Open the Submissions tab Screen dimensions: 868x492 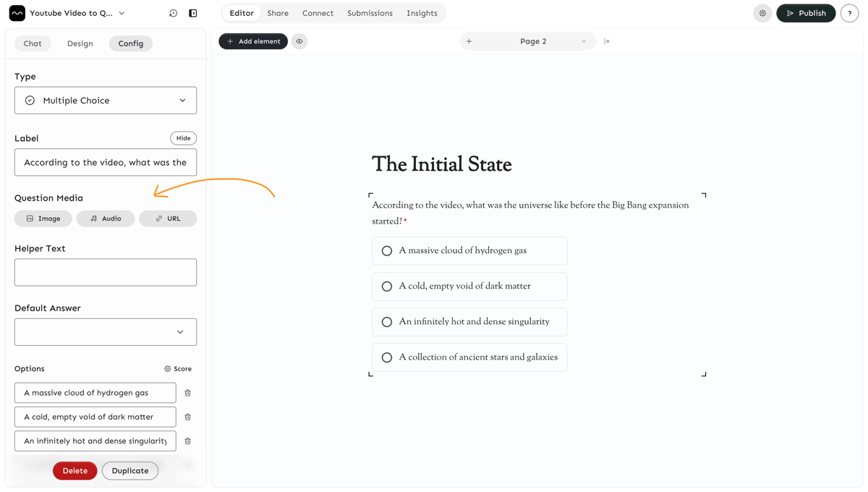click(x=370, y=13)
